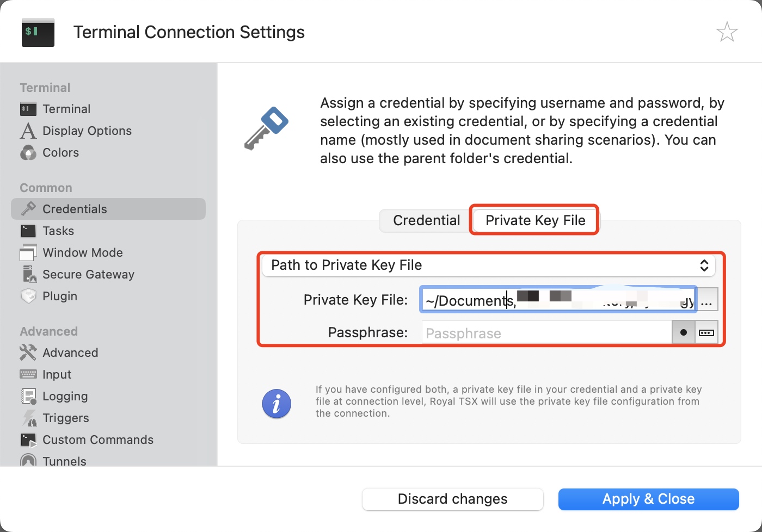Open Display Options settings page
This screenshot has height=532, width=762.
click(87, 131)
